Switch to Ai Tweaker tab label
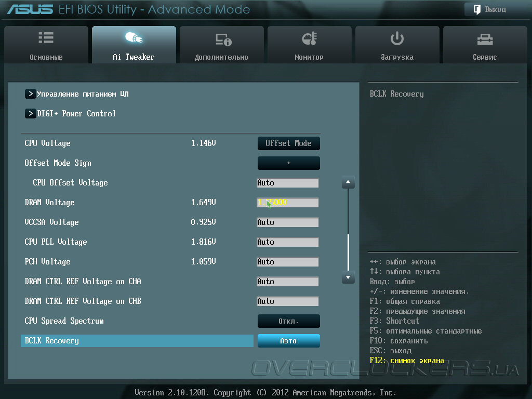Screen dimensions: 532x399 pos(134,57)
